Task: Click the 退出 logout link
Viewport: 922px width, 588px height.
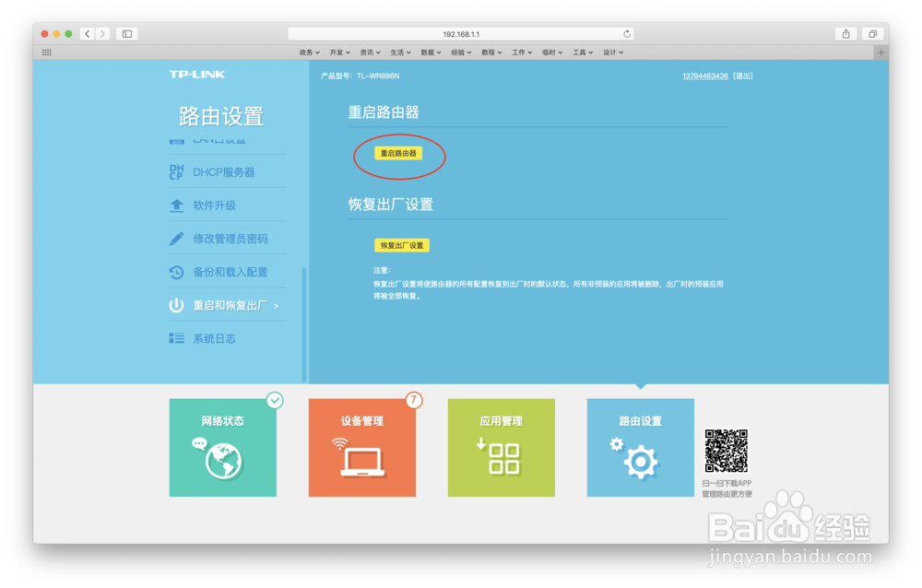Action: pyautogui.click(x=743, y=76)
